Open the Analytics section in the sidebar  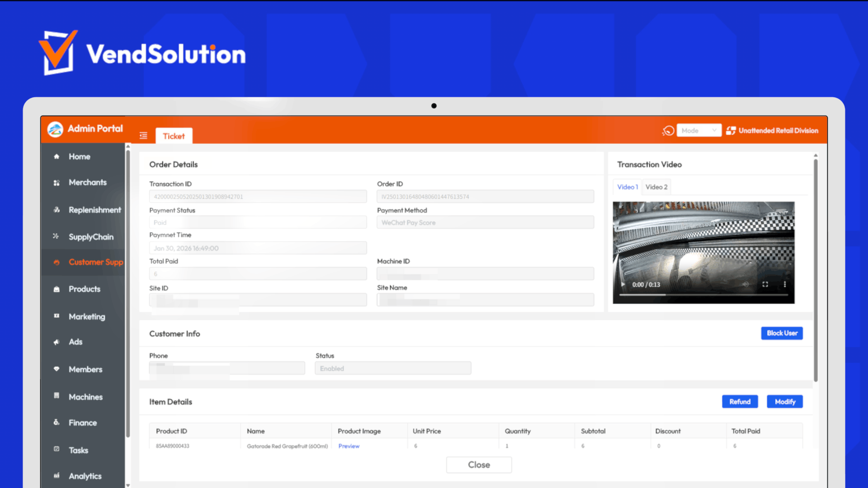click(85, 476)
